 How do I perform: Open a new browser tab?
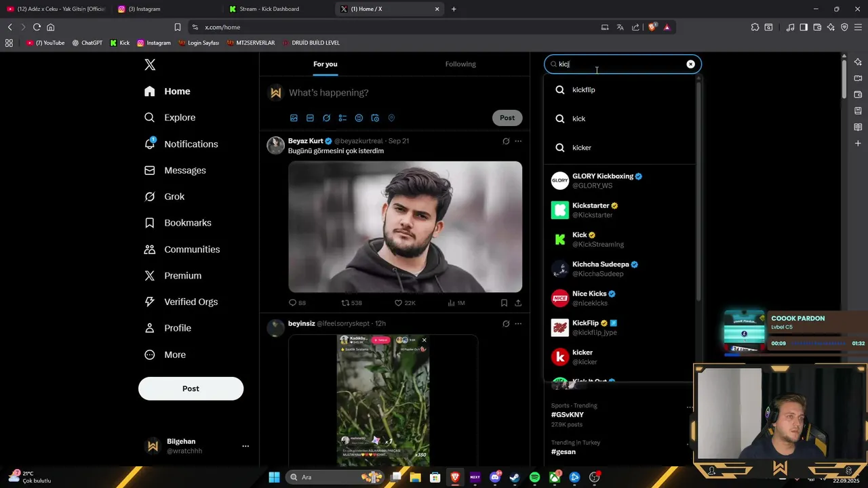click(x=454, y=9)
